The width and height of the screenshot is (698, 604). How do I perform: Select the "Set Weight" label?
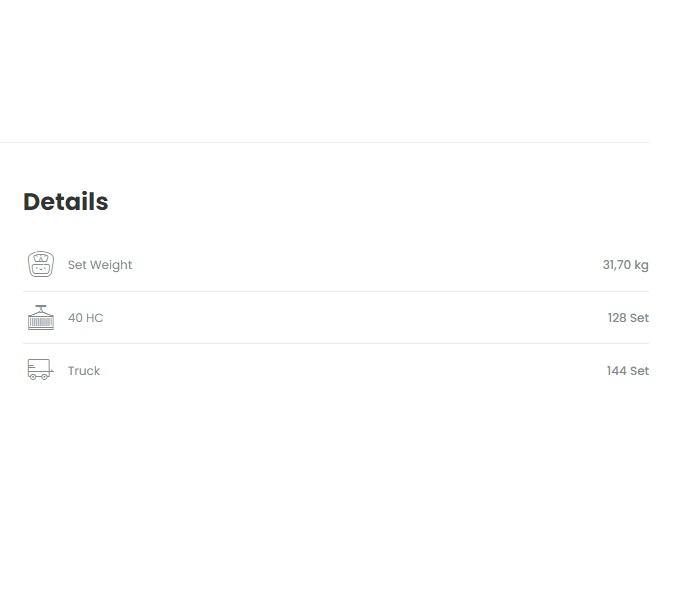coord(100,265)
